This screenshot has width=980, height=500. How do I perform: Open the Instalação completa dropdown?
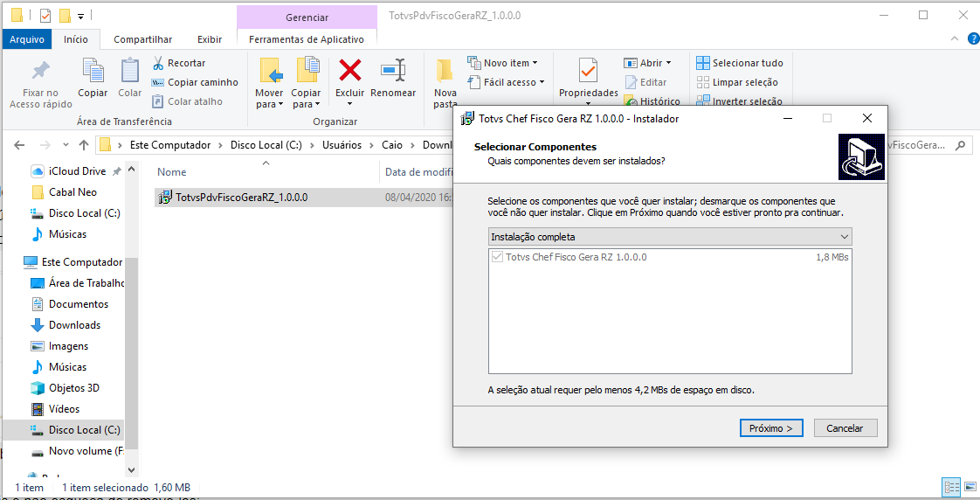(x=670, y=237)
